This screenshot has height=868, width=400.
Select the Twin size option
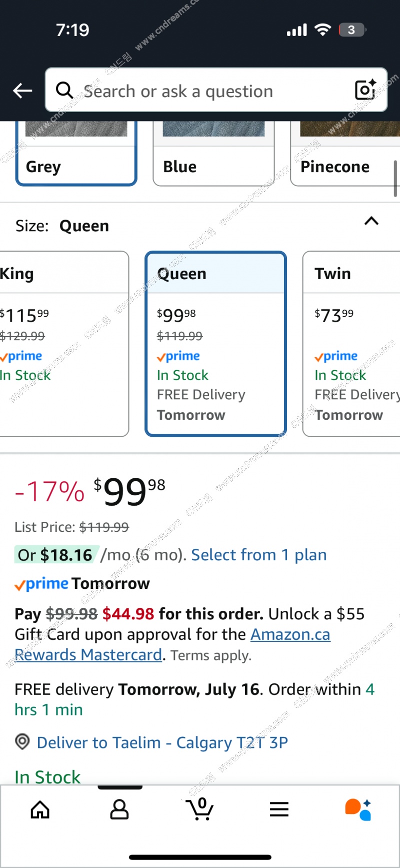[351, 344]
